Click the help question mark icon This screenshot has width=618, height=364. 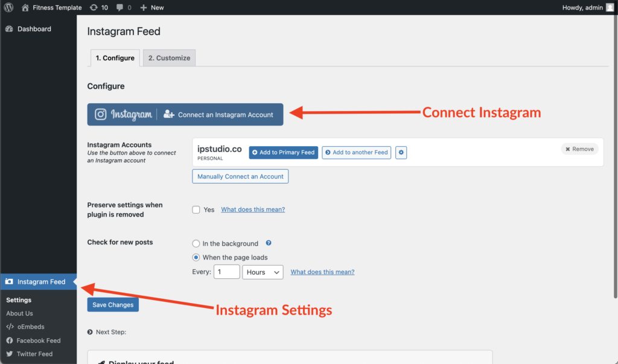point(269,243)
